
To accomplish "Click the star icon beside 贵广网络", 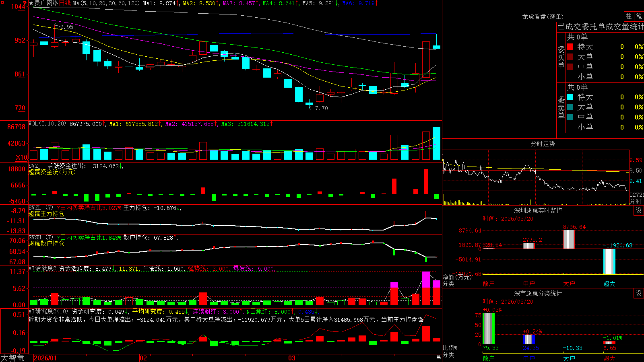I will click(31, 3).
